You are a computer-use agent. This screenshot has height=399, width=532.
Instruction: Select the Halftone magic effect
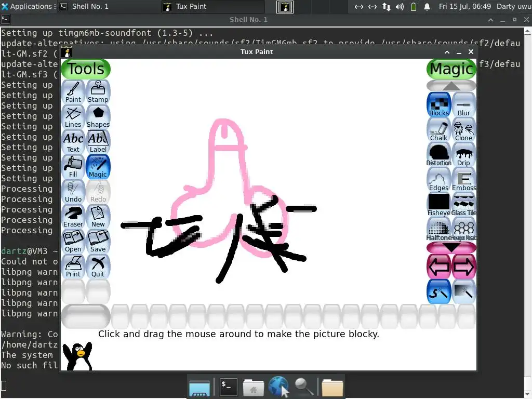[438, 230]
